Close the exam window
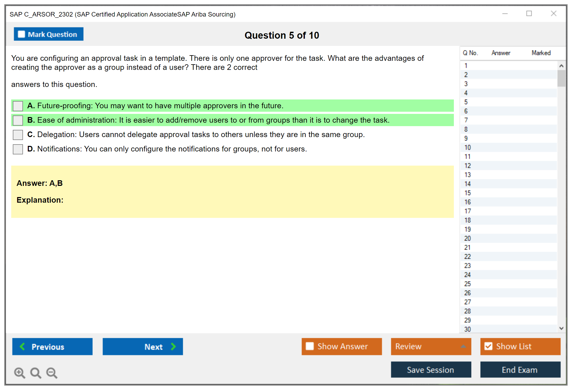Screen dimensions: 574x392 click(x=553, y=14)
